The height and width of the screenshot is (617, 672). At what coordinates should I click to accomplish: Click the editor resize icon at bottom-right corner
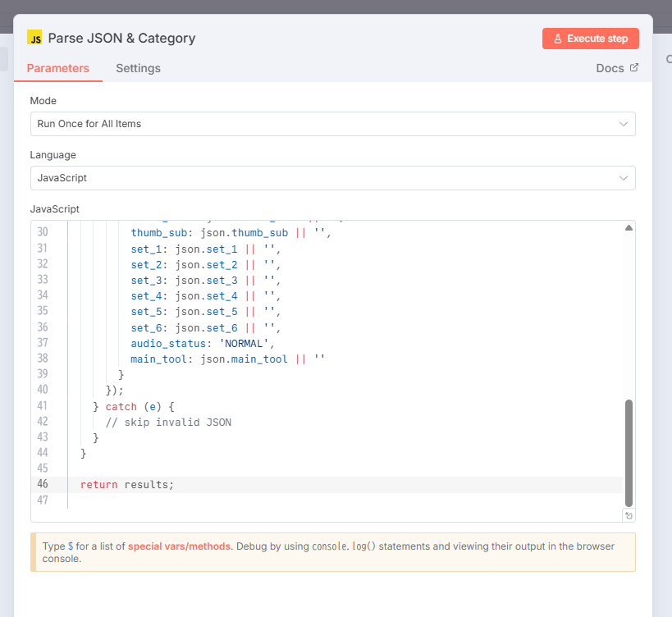[629, 515]
